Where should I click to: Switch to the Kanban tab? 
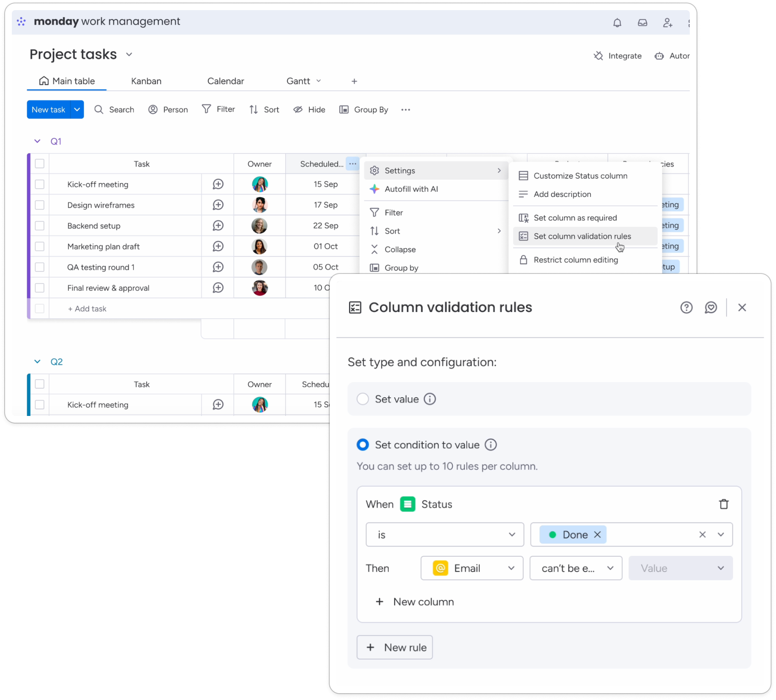point(146,81)
